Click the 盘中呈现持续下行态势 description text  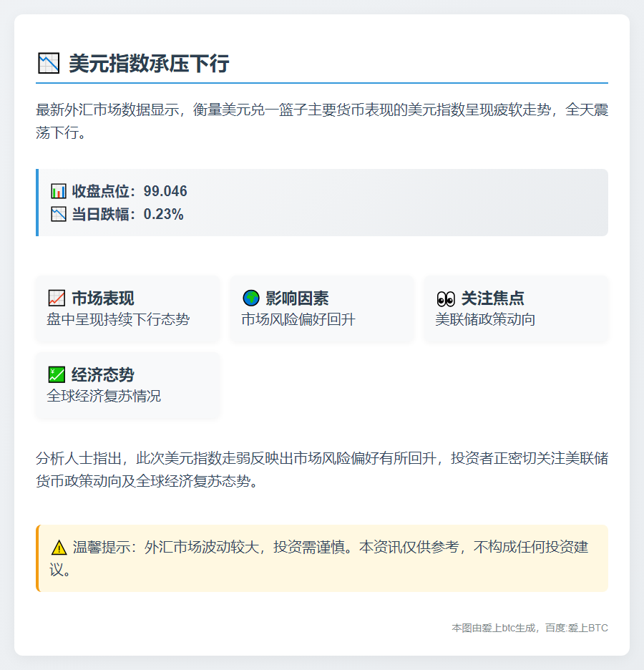tap(118, 319)
